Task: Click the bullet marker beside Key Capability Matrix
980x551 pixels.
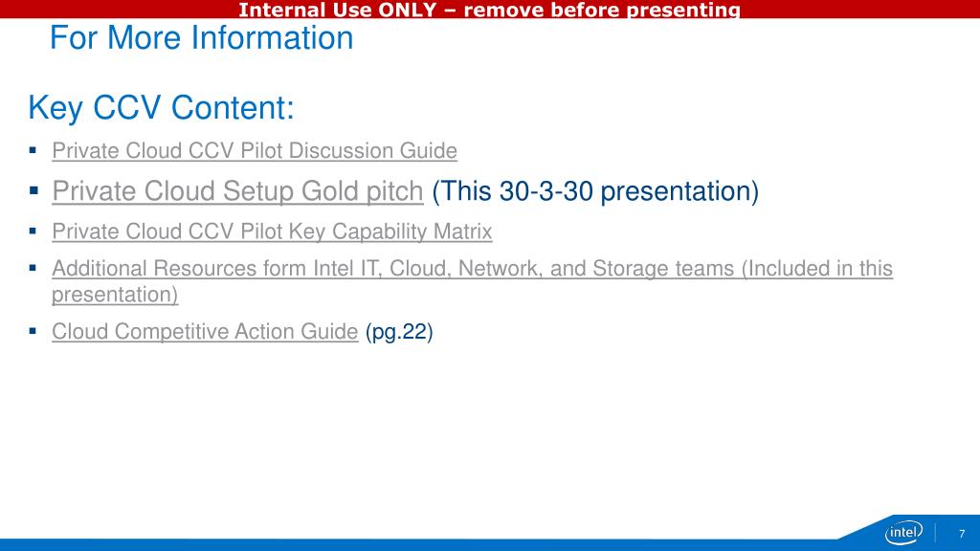Action: [x=33, y=231]
